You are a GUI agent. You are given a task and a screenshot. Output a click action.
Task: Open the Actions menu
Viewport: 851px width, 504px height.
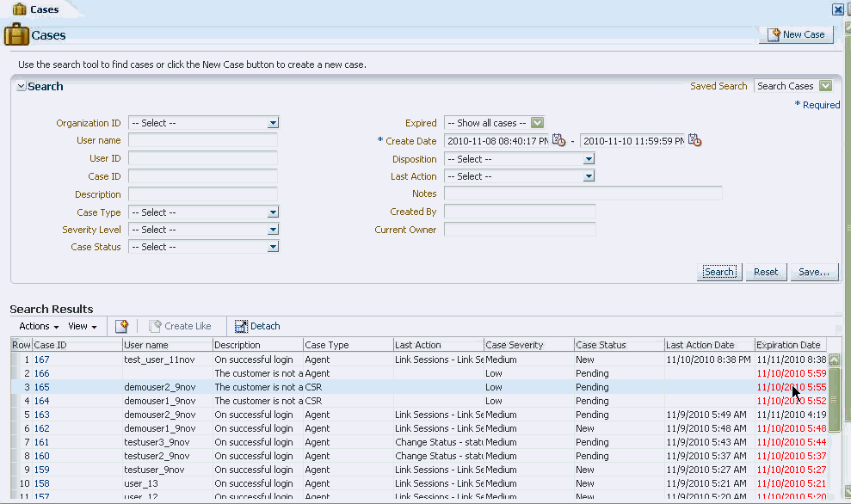39,326
